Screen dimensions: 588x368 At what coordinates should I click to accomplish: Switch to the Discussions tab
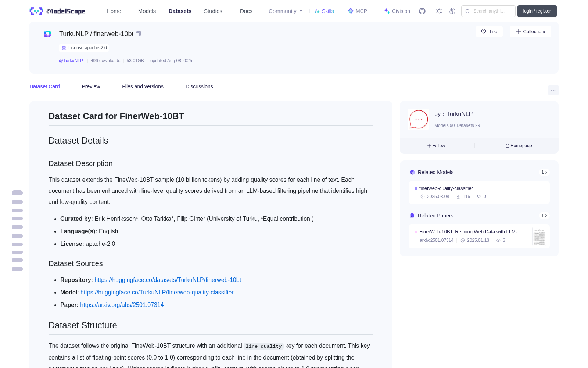[199, 86]
